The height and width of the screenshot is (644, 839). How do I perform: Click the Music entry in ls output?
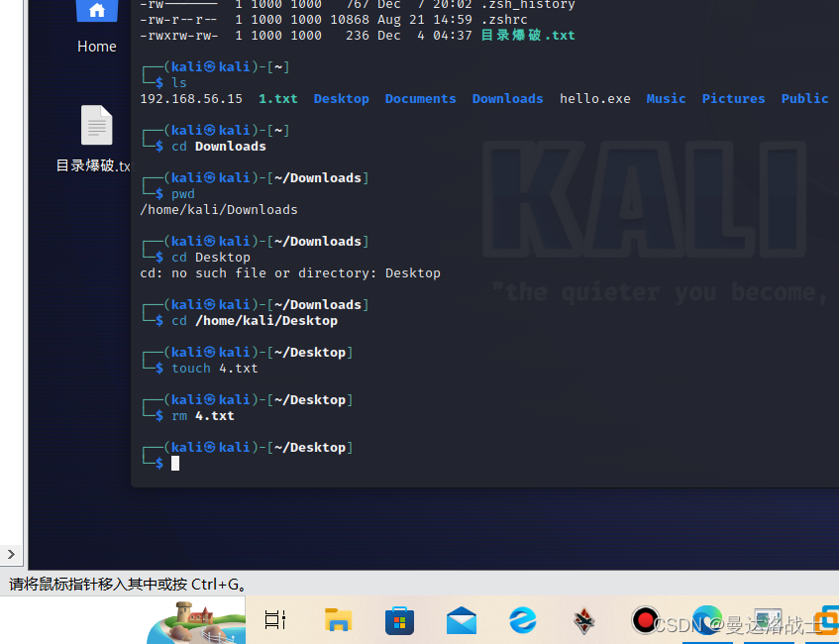pos(667,98)
